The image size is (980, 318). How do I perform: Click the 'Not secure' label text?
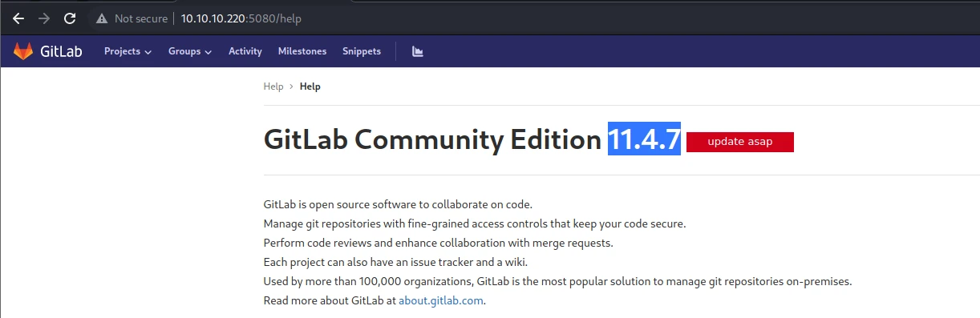pos(141,18)
